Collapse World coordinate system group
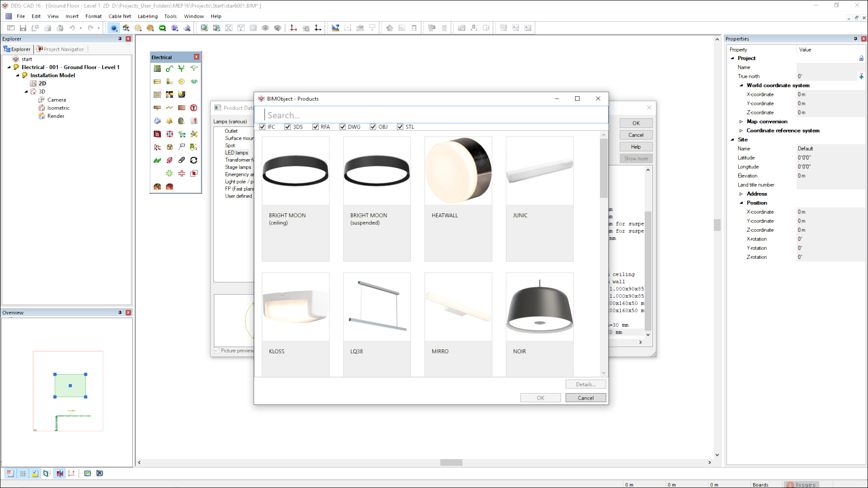 click(x=741, y=85)
